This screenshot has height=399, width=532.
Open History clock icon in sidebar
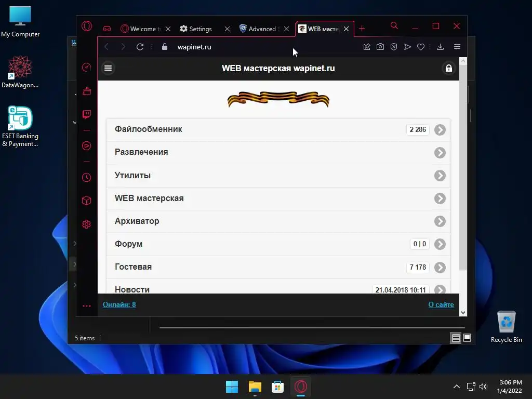pyautogui.click(x=87, y=178)
